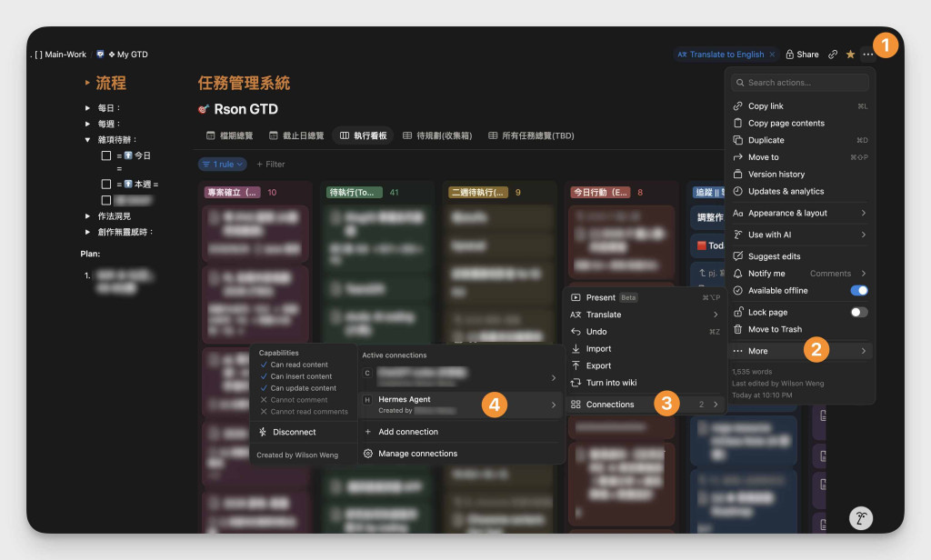Image resolution: width=931 pixels, height=560 pixels.
Task: Click the Move to Trash icon
Action: [x=737, y=329]
